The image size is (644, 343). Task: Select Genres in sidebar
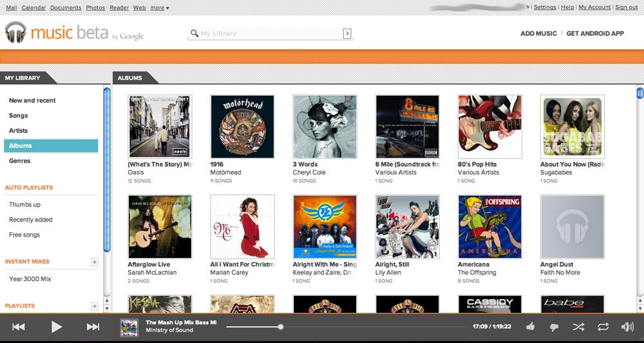coord(20,161)
